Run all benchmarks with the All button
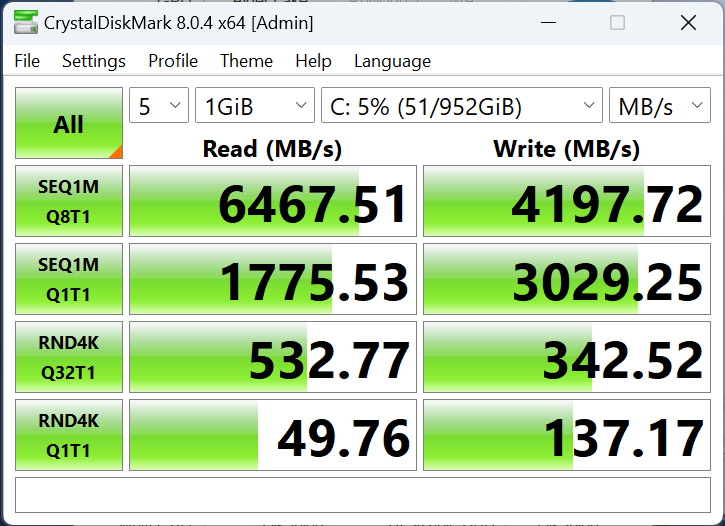 pyautogui.click(x=69, y=123)
